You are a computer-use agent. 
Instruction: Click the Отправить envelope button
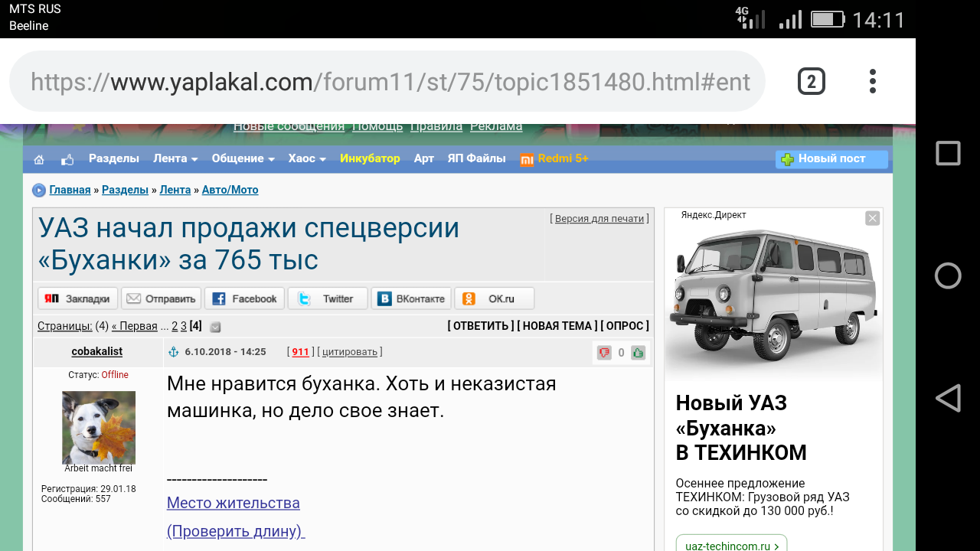[162, 298]
